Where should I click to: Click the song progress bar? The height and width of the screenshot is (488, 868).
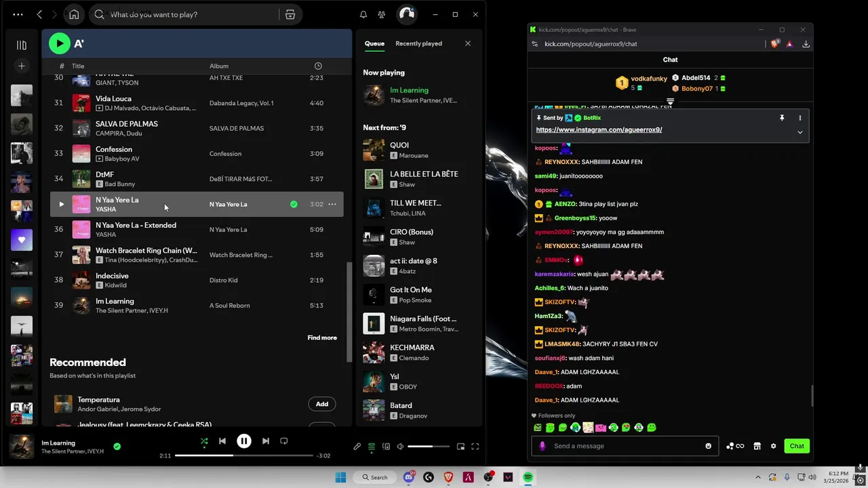click(x=244, y=455)
